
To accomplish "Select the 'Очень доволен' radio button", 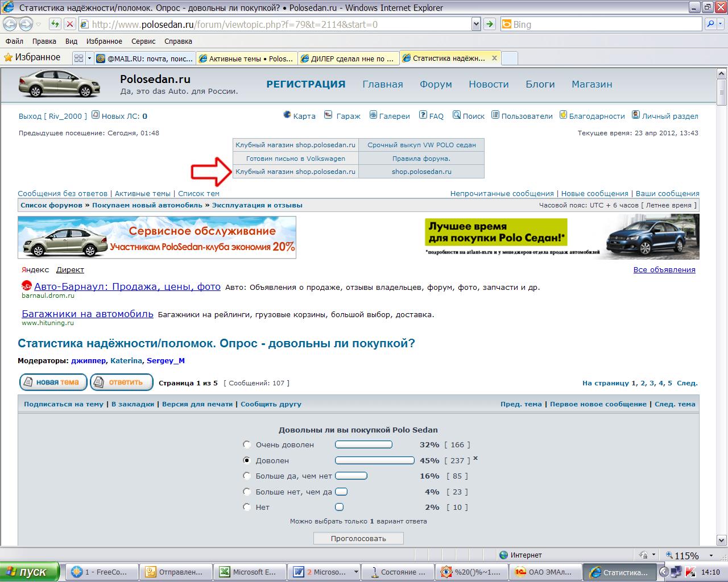I will [247, 444].
